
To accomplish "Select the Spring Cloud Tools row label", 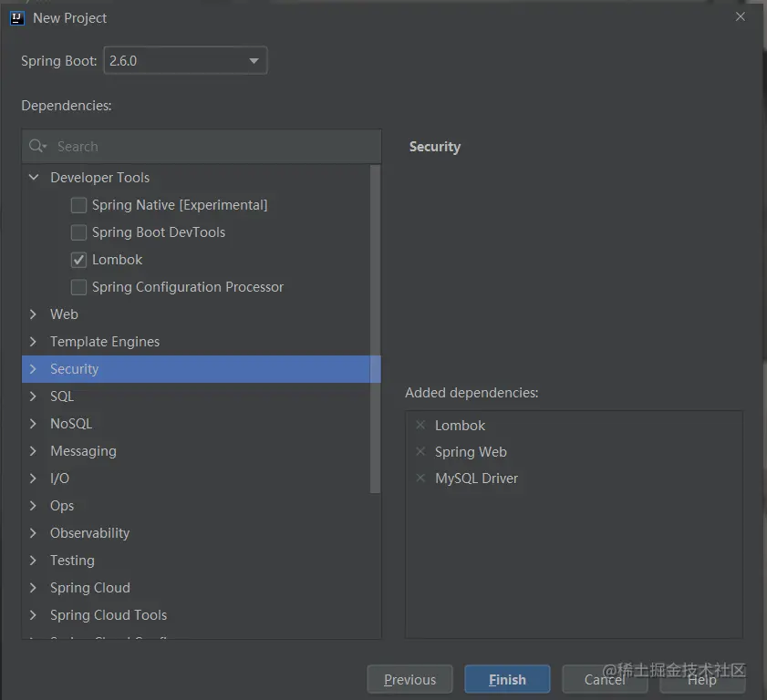I will [x=109, y=615].
